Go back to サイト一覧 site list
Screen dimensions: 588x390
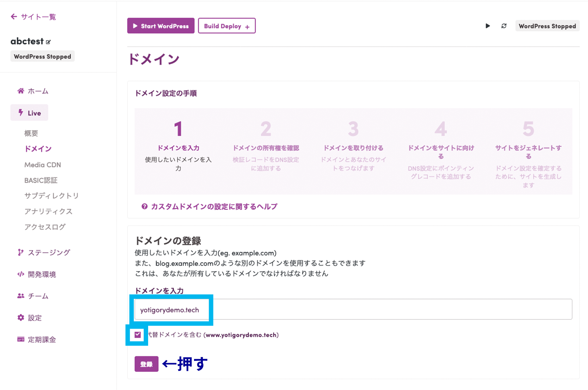[33, 17]
